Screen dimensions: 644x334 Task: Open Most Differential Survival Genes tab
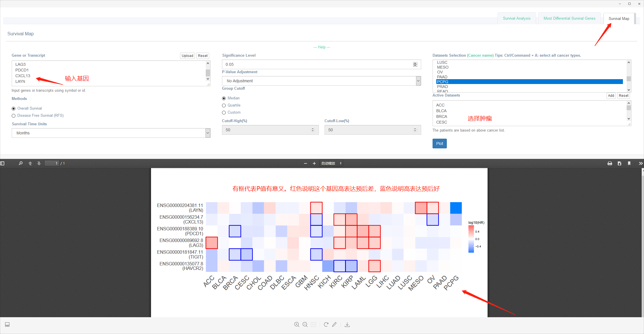tap(569, 19)
